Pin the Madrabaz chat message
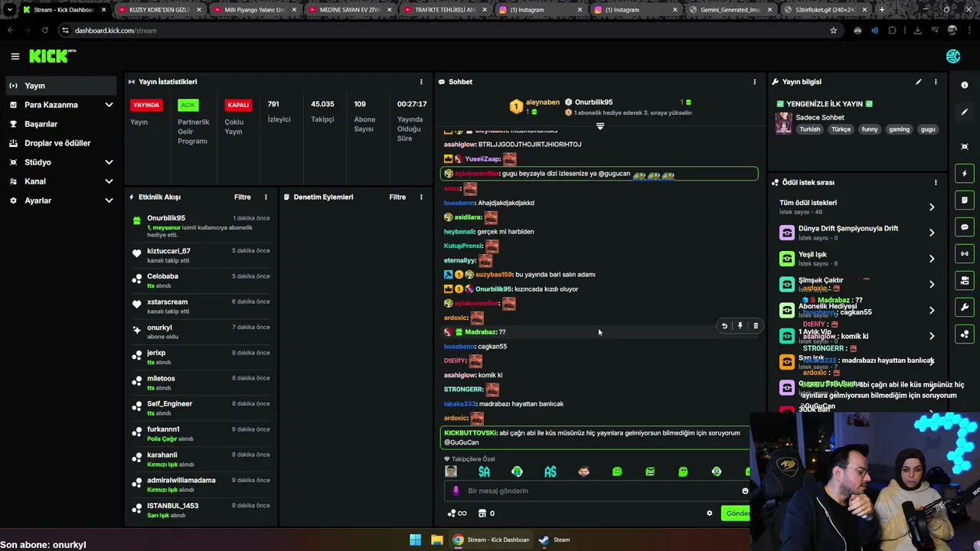This screenshot has width=980, height=551. 740,326
